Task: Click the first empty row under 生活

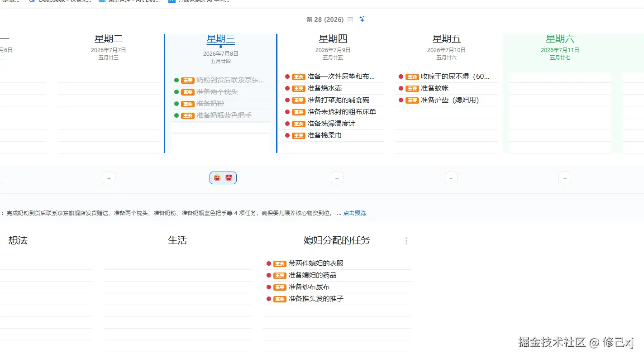Action: click(177, 264)
